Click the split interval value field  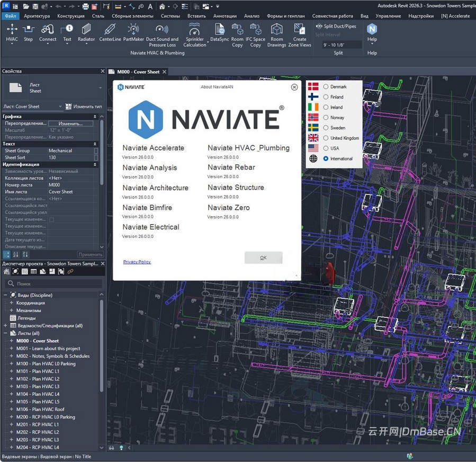341,45
